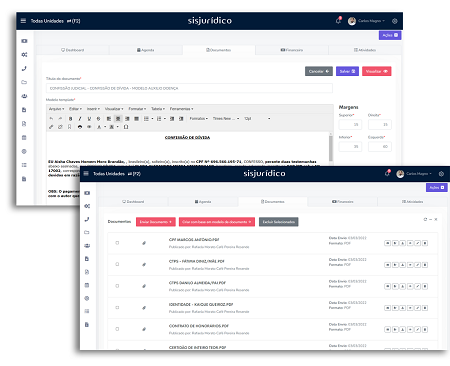Click editor vertical scrollbar

click(331, 148)
